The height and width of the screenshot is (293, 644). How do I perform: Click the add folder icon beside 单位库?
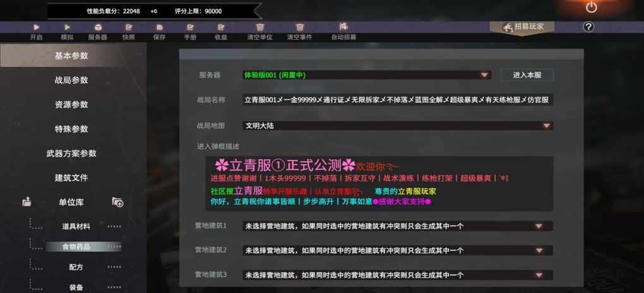coord(117,202)
